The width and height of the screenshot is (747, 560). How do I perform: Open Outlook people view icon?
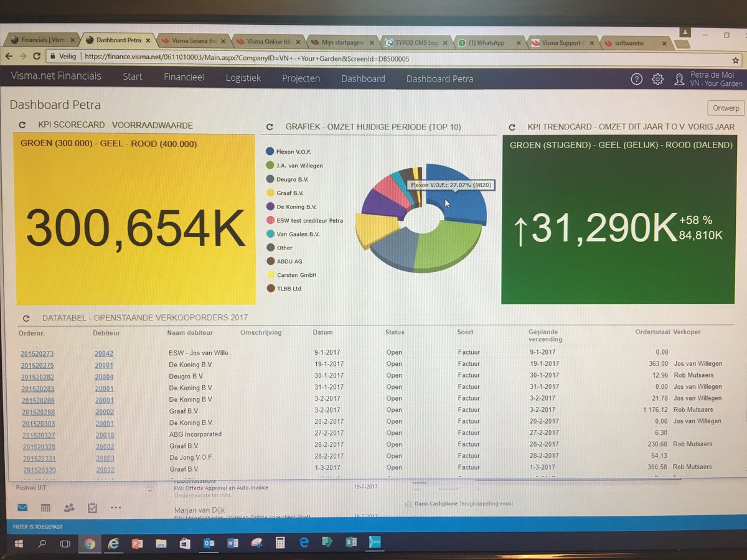[x=69, y=508]
